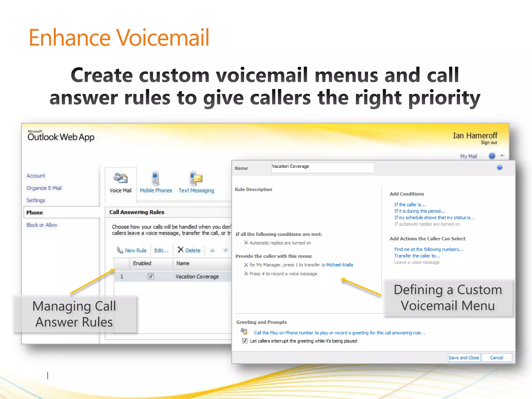This screenshot has width=532, height=399.
Task: Select Voice Mail tab label
Action: tap(121, 190)
